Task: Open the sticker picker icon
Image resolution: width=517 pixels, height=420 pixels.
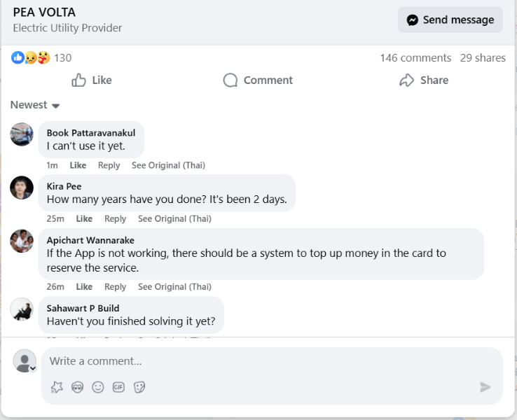Action: tap(139, 387)
